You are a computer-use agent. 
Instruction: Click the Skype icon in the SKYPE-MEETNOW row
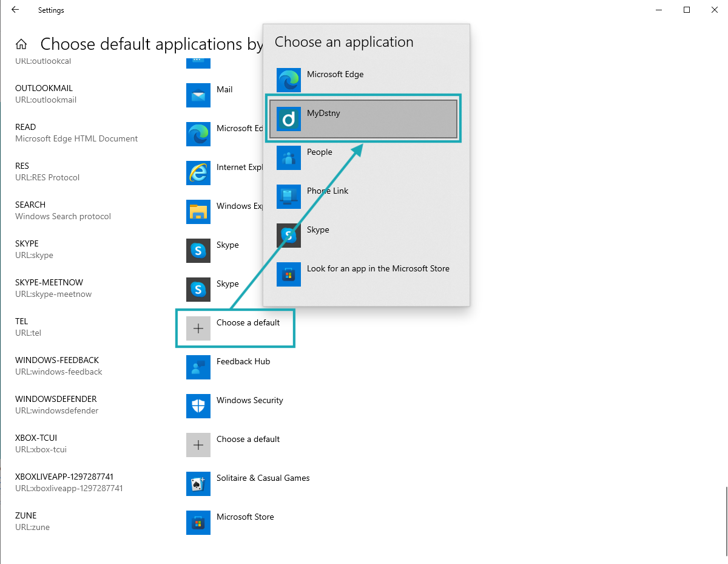(198, 289)
